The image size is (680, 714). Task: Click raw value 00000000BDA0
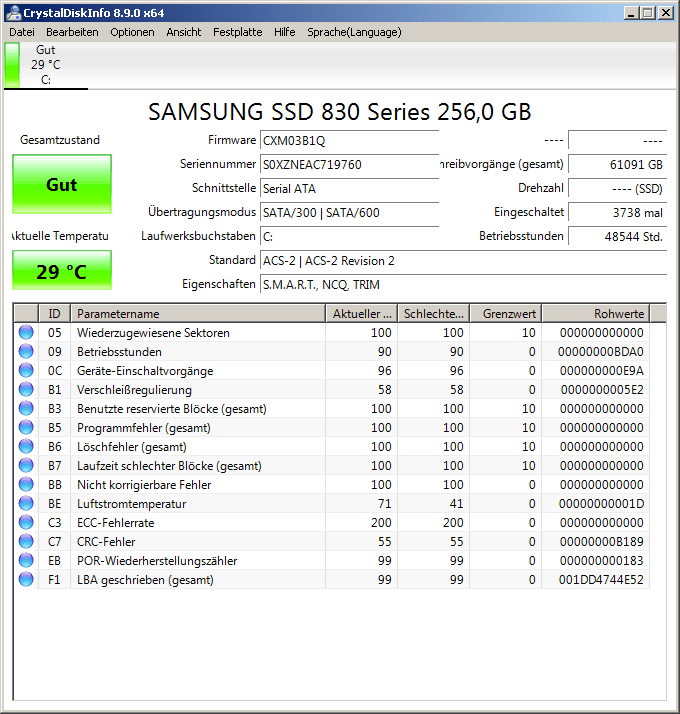[601, 352]
